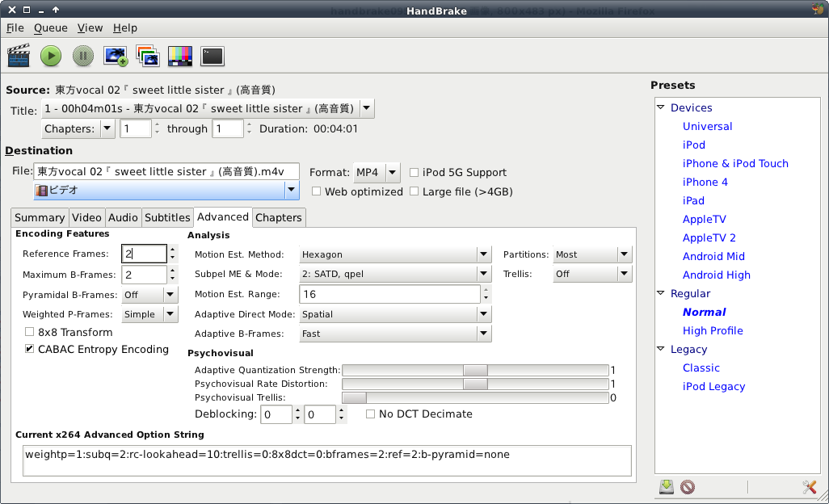
Task: Switch to the Audio tab
Action: 123,217
